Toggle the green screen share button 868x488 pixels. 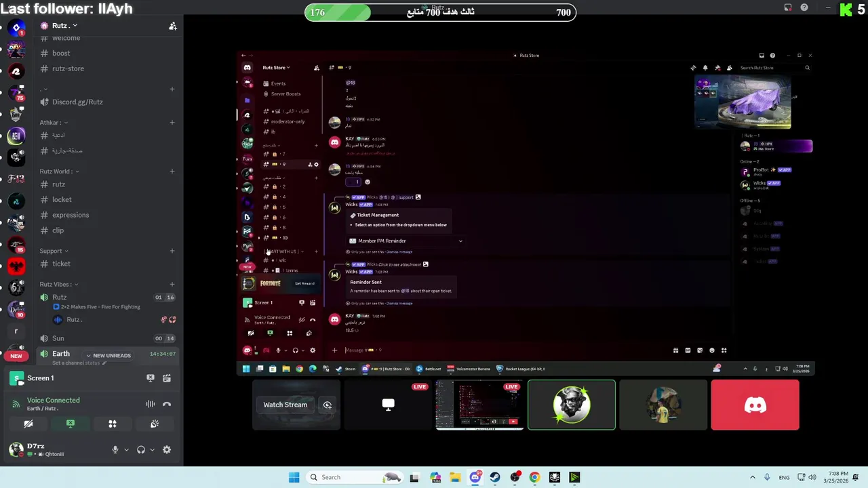point(71,424)
